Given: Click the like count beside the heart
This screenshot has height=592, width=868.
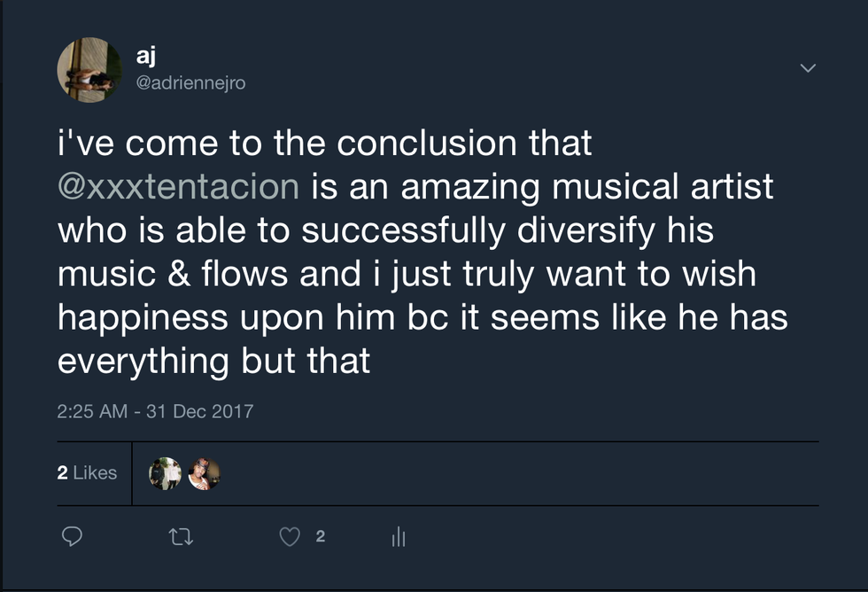Looking at the screenshot, I should [x=320, y=536].
